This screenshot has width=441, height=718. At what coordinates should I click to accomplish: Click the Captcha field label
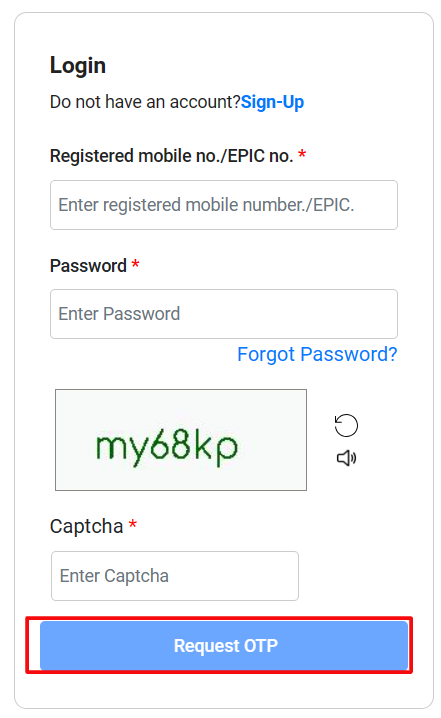[x=87, y=527]
